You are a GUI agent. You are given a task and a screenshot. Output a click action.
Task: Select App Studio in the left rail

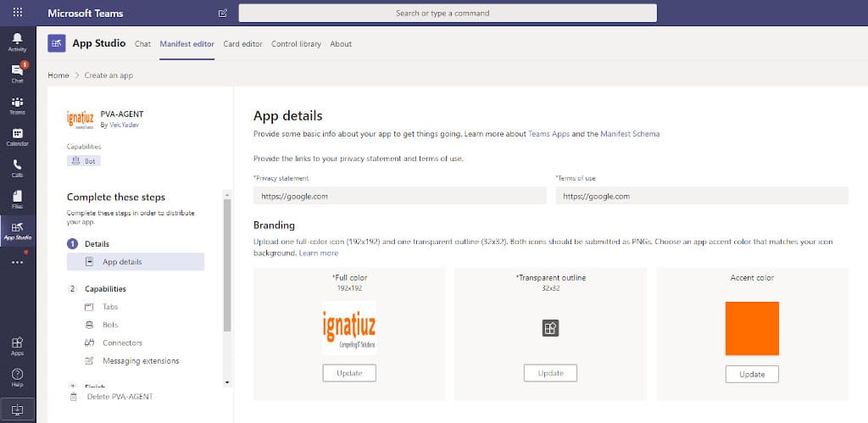click(17, 231)
